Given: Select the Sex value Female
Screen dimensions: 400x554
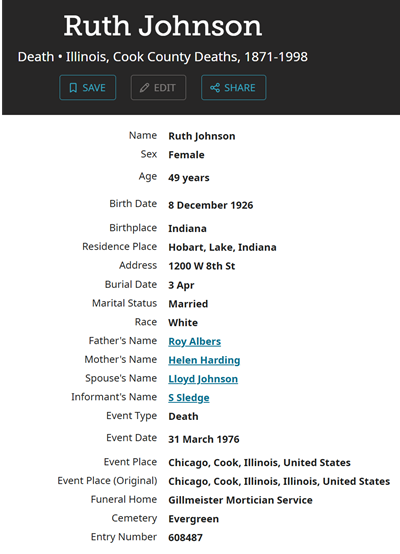Looking at the screenshot, I should tap(186, 155).
